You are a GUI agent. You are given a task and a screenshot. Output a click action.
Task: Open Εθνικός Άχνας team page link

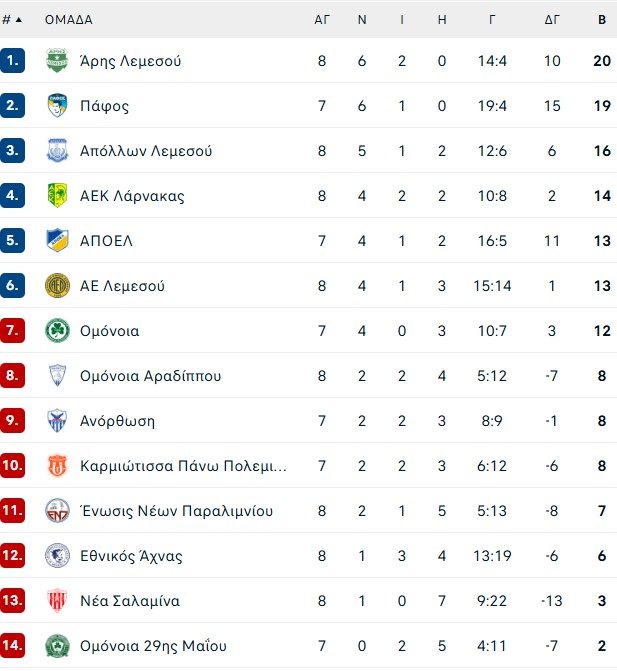pos(131,555)
